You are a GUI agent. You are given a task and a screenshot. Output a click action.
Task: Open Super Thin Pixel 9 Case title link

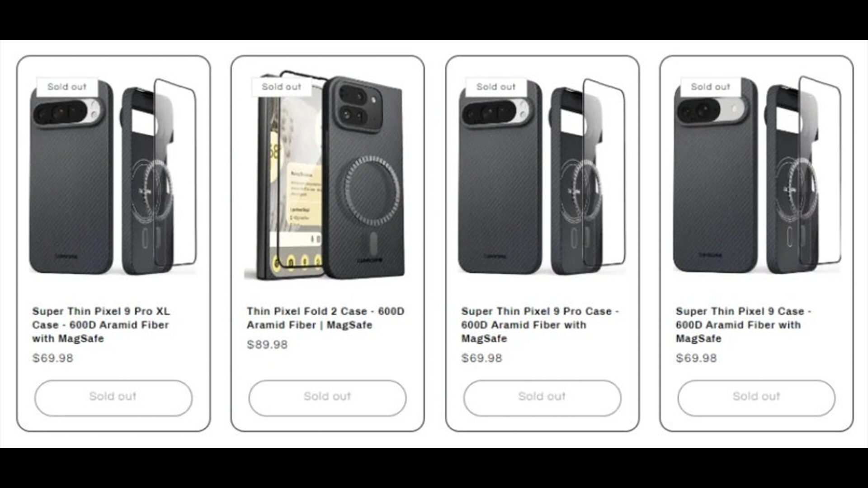[x=744, y=325]
